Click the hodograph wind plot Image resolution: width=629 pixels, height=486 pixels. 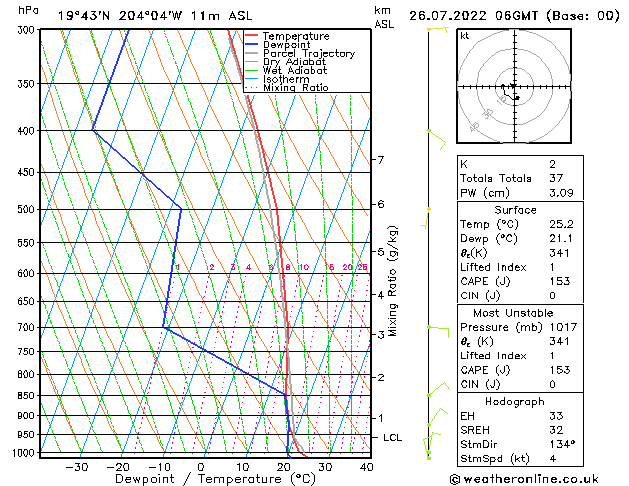pyautogui.click(x=514, y=86)
